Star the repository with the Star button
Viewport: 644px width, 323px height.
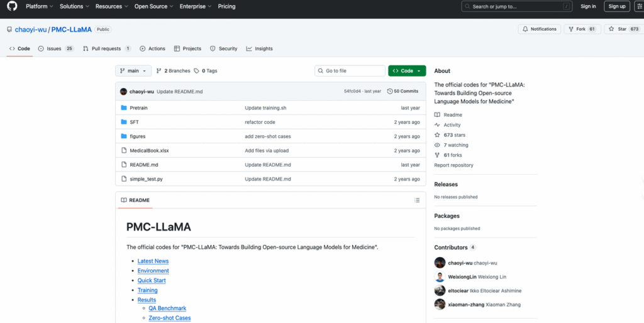click(x=623, y=29)
